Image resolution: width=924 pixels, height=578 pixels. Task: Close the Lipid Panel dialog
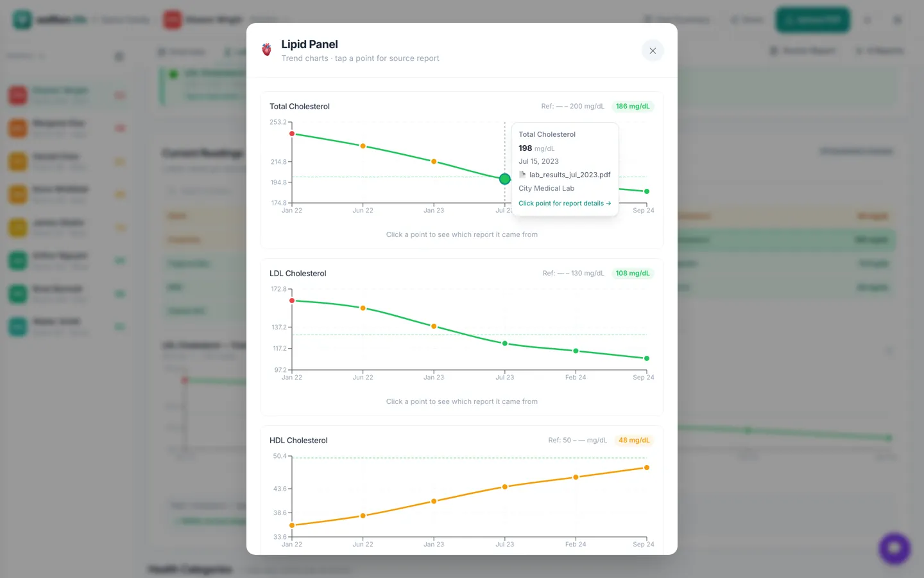click(653, 51)
